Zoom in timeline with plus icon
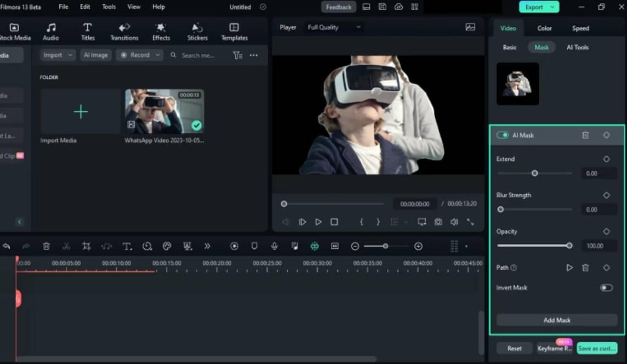Screen dimensions: 627x364 (x=418, y=246)
